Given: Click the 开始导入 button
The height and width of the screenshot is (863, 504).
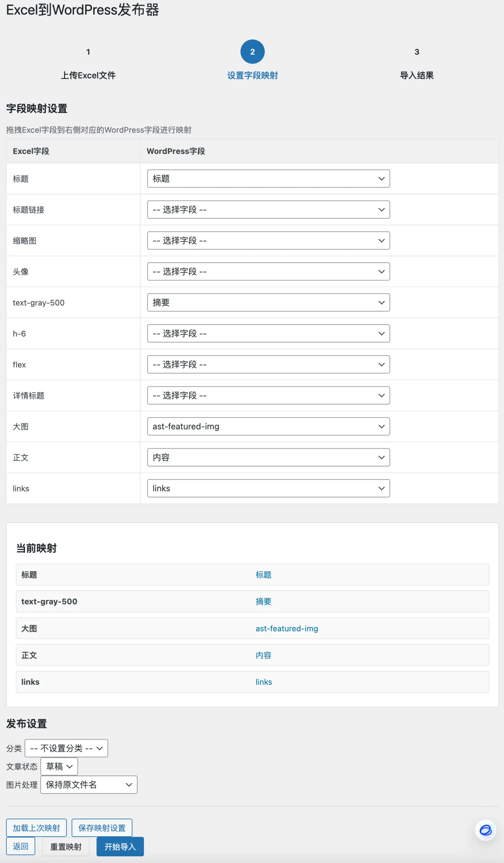Looking at the screenshot, I should (x=120, y=846).
